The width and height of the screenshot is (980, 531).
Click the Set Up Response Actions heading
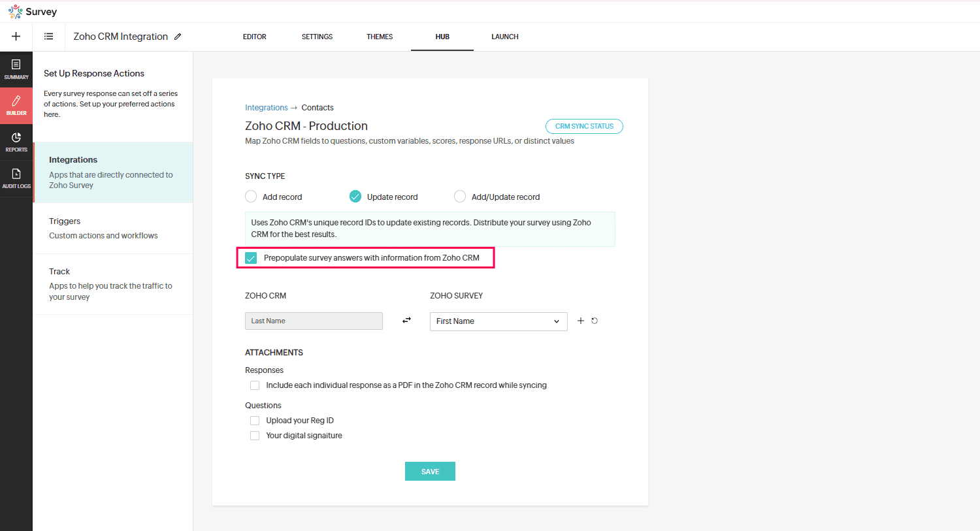click(94, 73)
